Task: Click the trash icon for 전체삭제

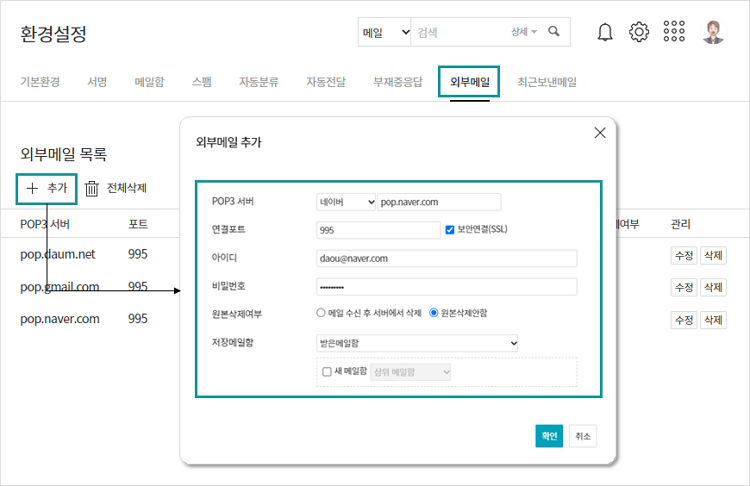Action: point(92,188)
